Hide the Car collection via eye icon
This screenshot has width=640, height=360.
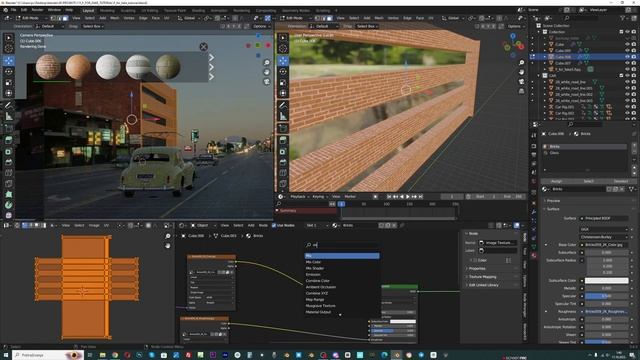tap(627, 76)
